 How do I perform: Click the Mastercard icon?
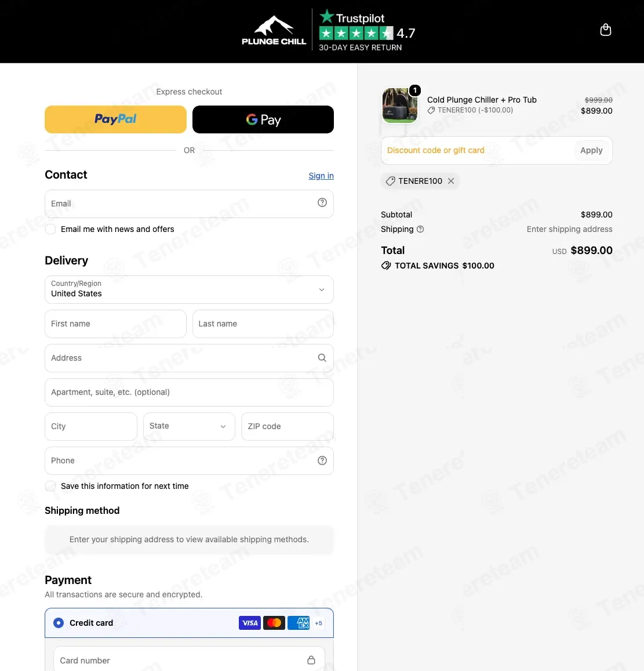click(x=274, y=623)
